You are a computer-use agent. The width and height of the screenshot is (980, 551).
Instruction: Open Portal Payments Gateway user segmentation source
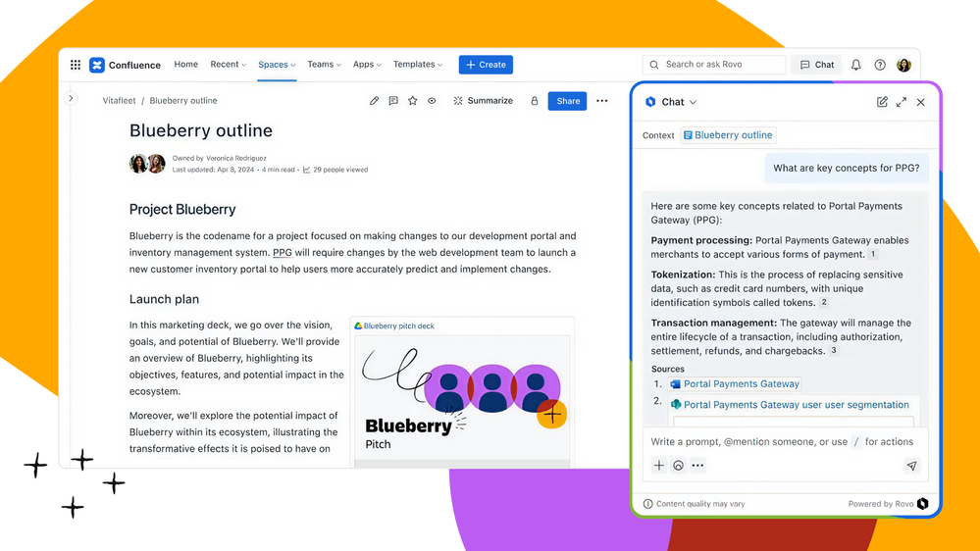point(790,405)
